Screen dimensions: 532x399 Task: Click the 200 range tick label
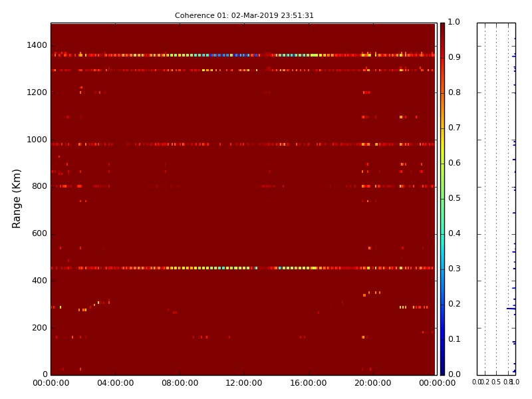pos(39,328)
